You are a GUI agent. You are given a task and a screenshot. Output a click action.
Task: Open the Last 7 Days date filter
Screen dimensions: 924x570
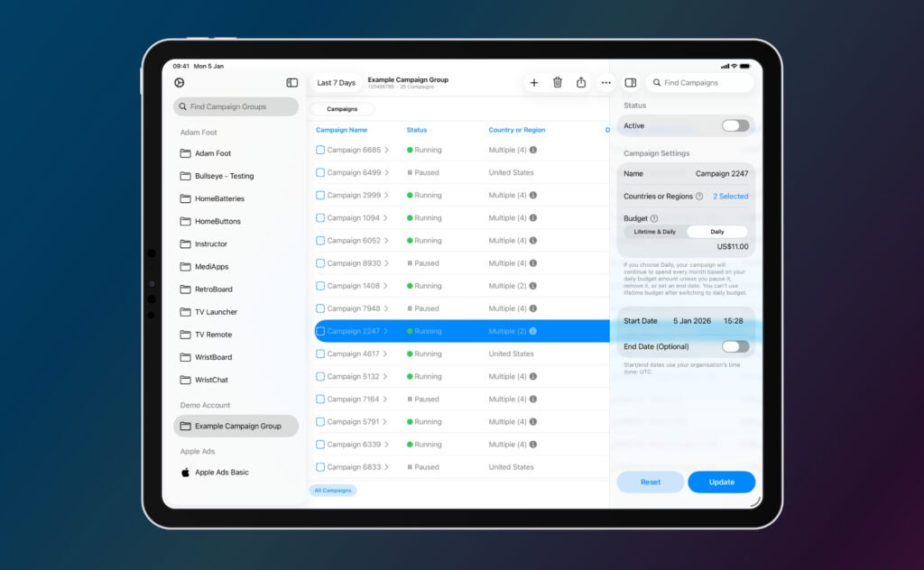[336, 82]
